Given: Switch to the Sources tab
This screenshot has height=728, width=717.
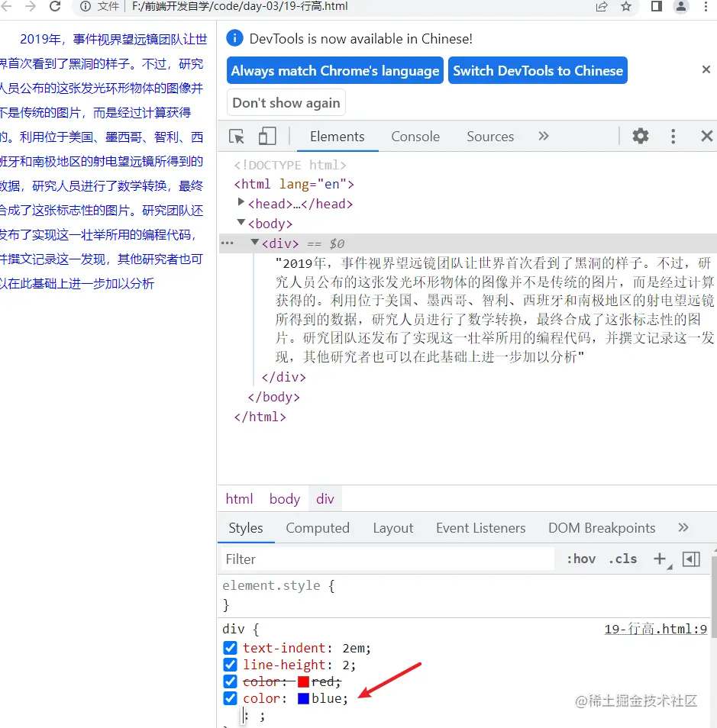Looking at the screenshot, I should pyautogui.click(x=490, y=137).
